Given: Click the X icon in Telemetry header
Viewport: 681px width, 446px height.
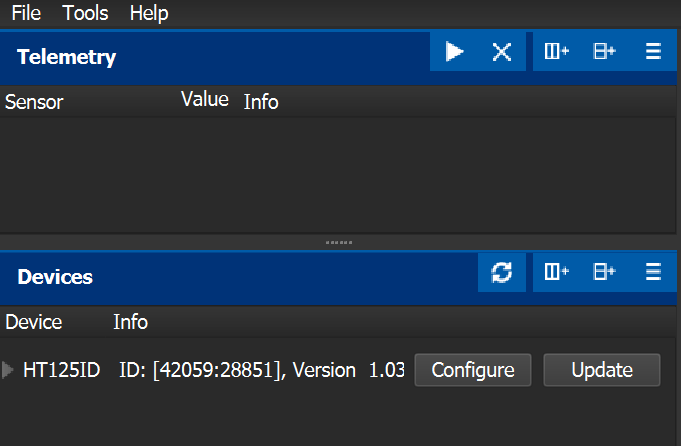Looking at the screenshot, I should coord(502,52).
